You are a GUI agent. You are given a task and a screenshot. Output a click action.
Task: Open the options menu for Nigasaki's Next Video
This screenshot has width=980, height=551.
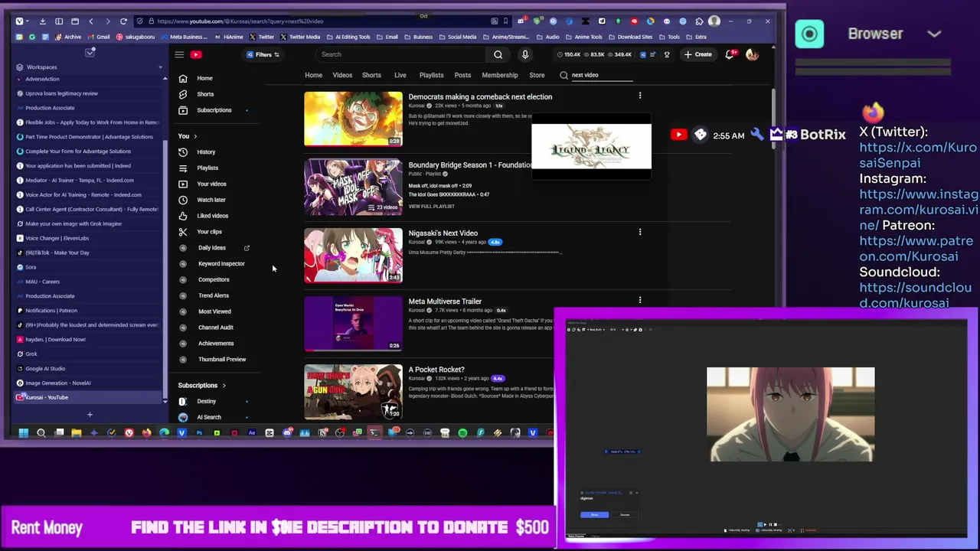(640, 232)
